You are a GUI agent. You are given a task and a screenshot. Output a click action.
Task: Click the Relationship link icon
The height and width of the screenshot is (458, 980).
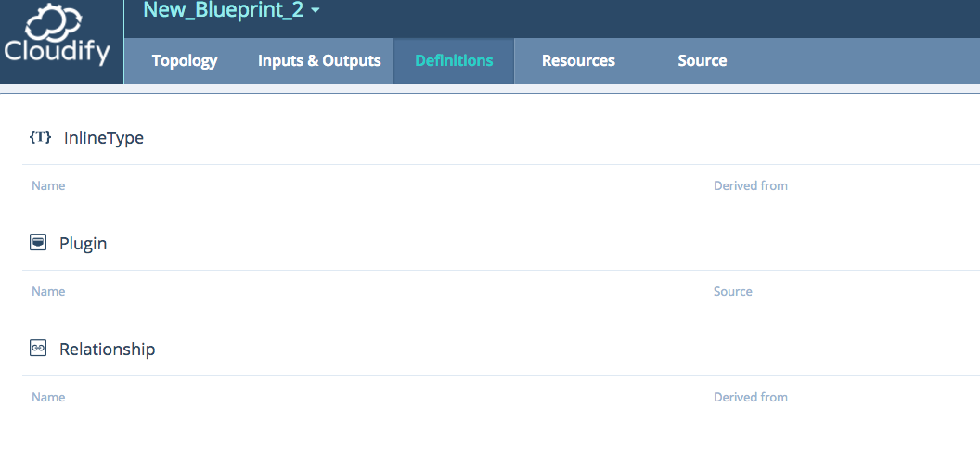click(38, 349)
